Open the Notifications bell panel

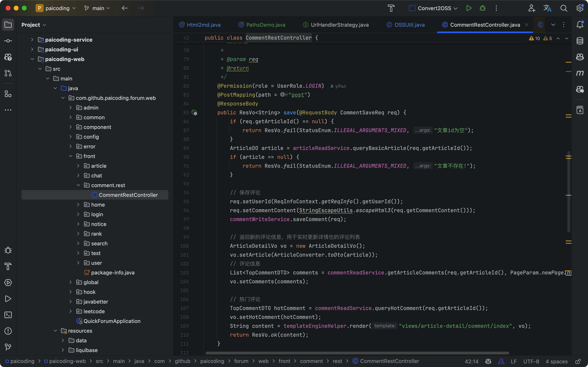click(580, 24)
